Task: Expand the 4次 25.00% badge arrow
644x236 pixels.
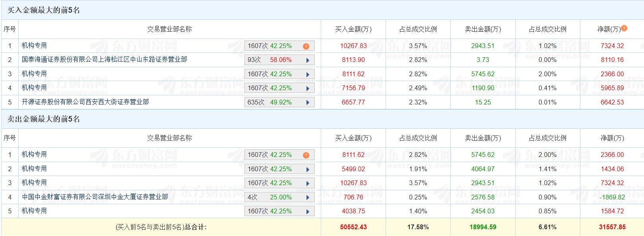Action: (308, 197)
